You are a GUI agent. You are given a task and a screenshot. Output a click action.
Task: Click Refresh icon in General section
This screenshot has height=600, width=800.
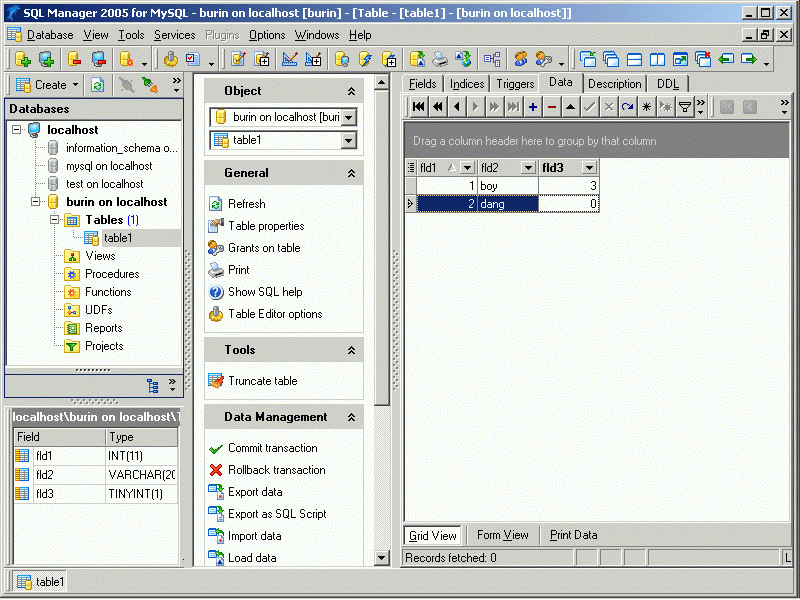click(x=216, y=204)
